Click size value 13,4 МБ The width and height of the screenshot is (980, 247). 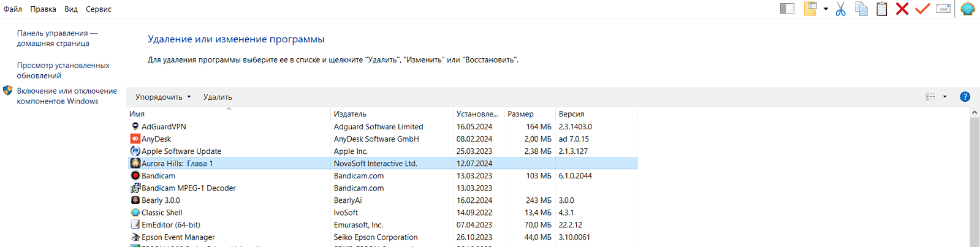(538, 213)
